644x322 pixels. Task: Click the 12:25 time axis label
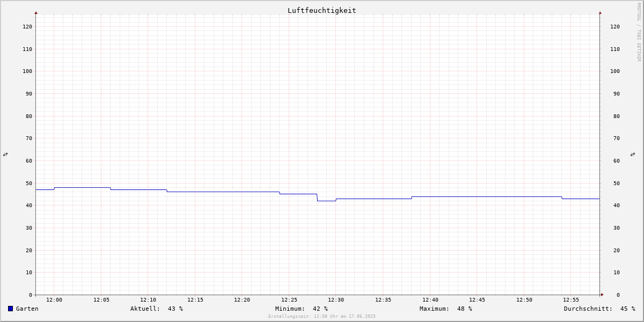pos(289,300)
